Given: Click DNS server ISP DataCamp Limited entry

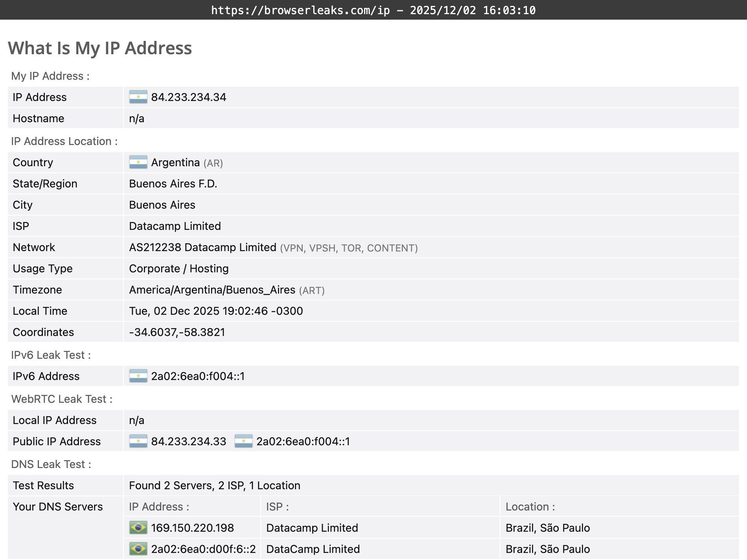Looking at the screenshot, I should tap(313, 549).
